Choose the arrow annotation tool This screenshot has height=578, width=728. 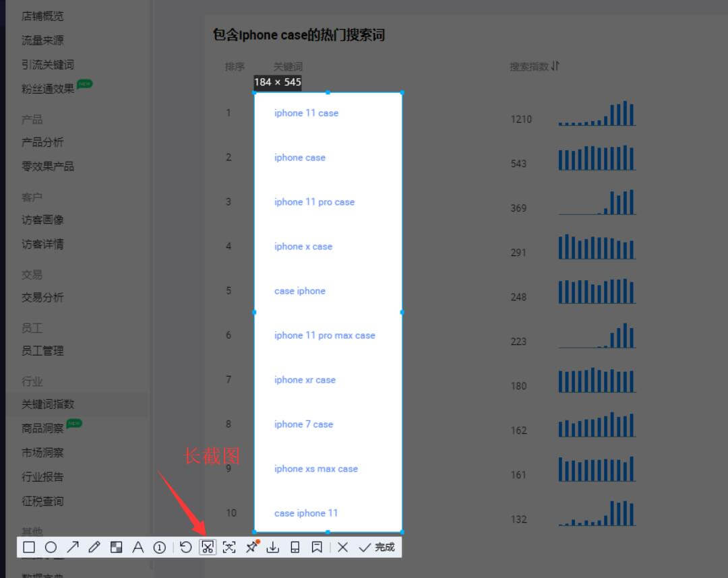coord(73,547)
